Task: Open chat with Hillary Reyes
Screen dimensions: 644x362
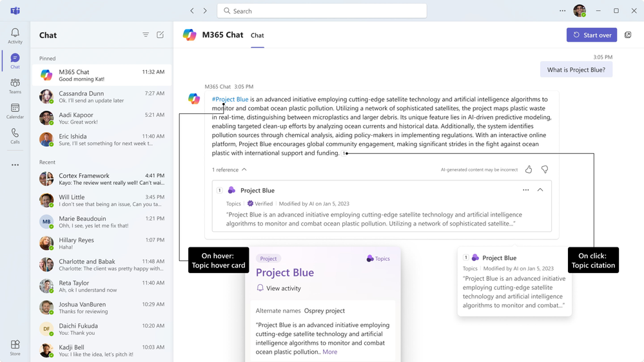Action: 102,243
